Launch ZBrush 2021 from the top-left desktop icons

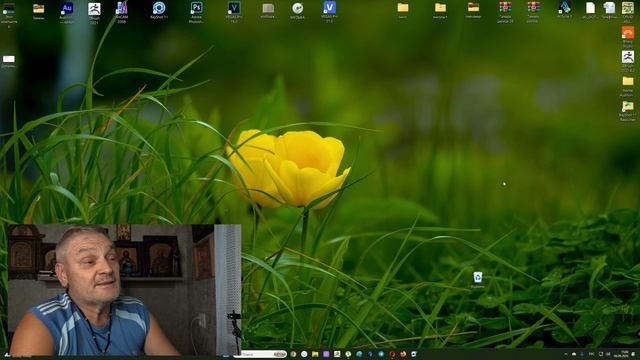tap(94, 9)
